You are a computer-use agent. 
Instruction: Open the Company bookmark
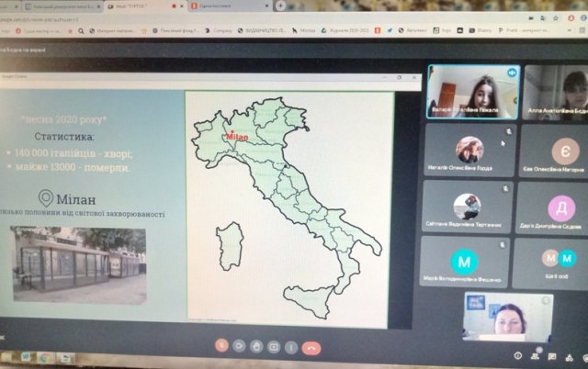[219, 30]
